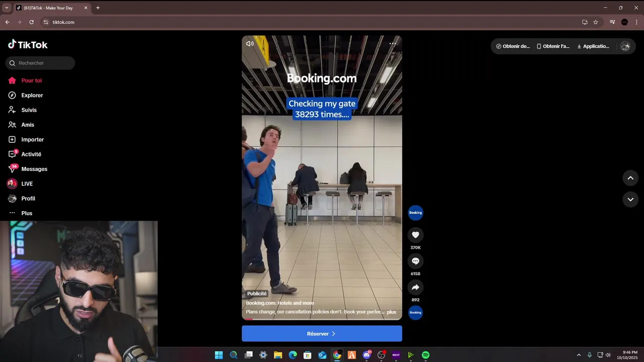This screenshot has height=362, width=644.
Task: Open a new browser tab
Action: (98, 8)
